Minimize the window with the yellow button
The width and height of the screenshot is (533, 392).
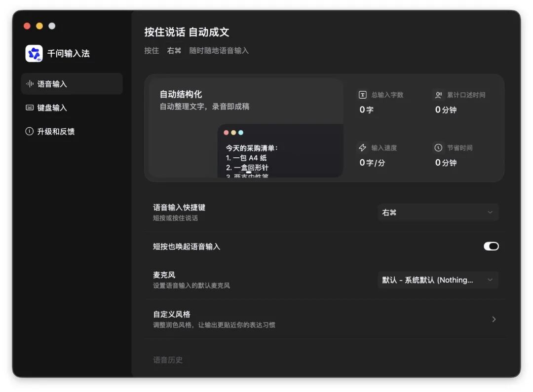pyautogui.click(x=39, y=26)
